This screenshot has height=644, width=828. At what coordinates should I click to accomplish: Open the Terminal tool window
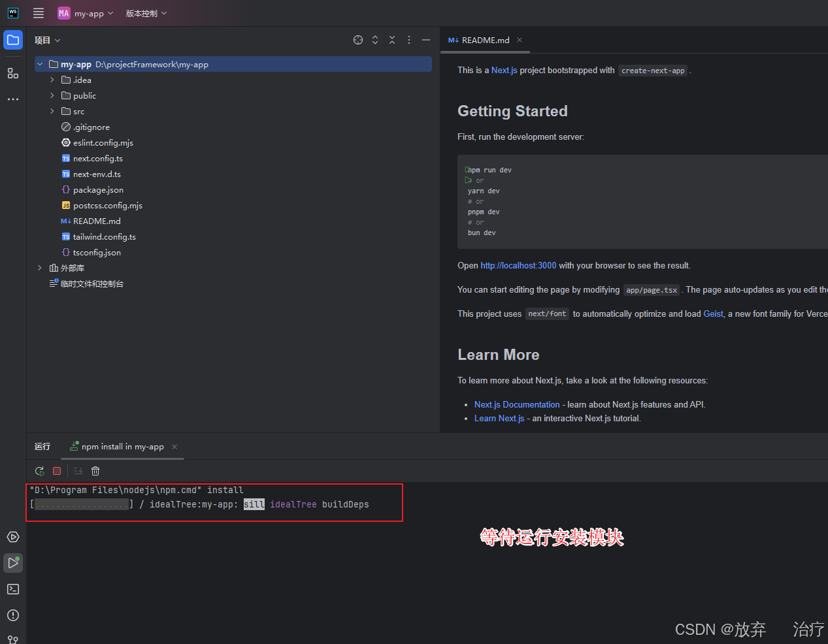coord(13,589)
